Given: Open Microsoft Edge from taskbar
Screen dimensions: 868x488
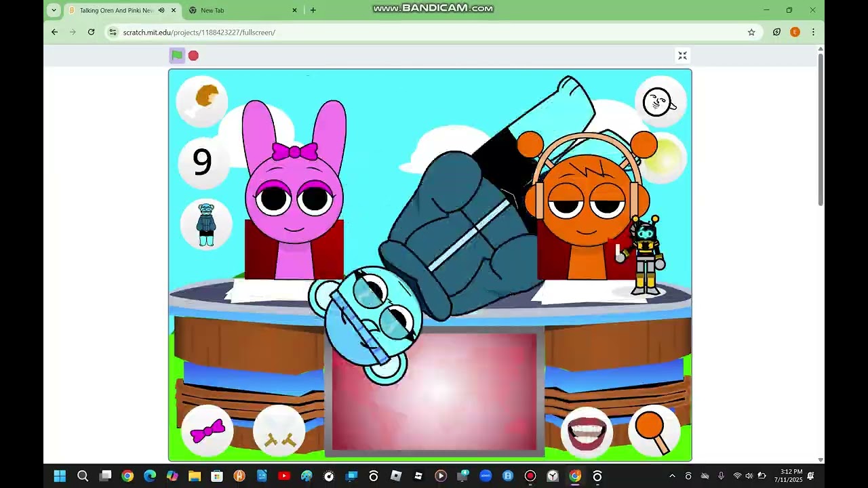Looking at the screenshot, I should point(150,476).
